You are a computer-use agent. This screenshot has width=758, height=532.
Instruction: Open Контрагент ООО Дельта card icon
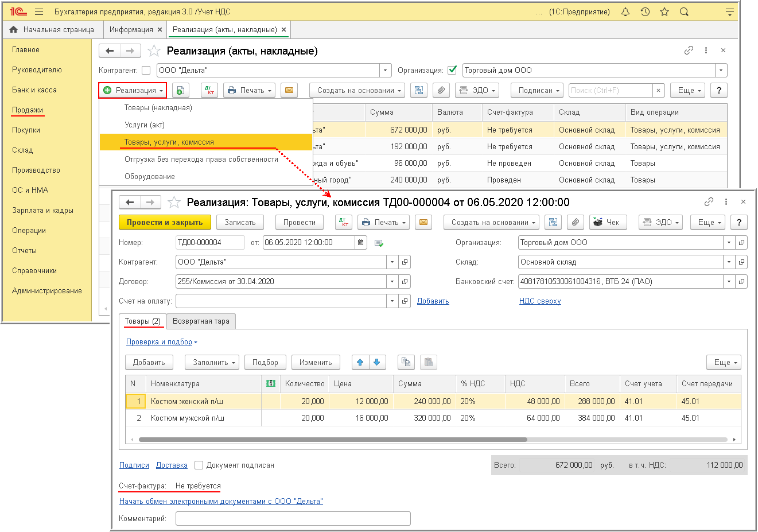click(x=405, y=262)
